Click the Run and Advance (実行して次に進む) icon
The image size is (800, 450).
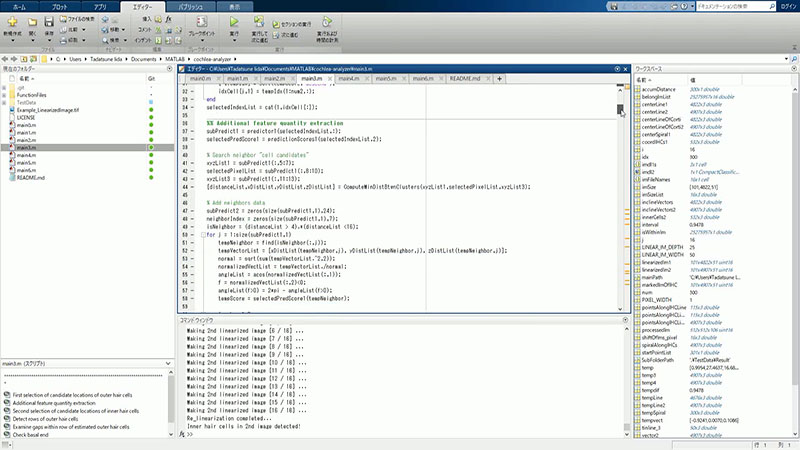(259, 21)
